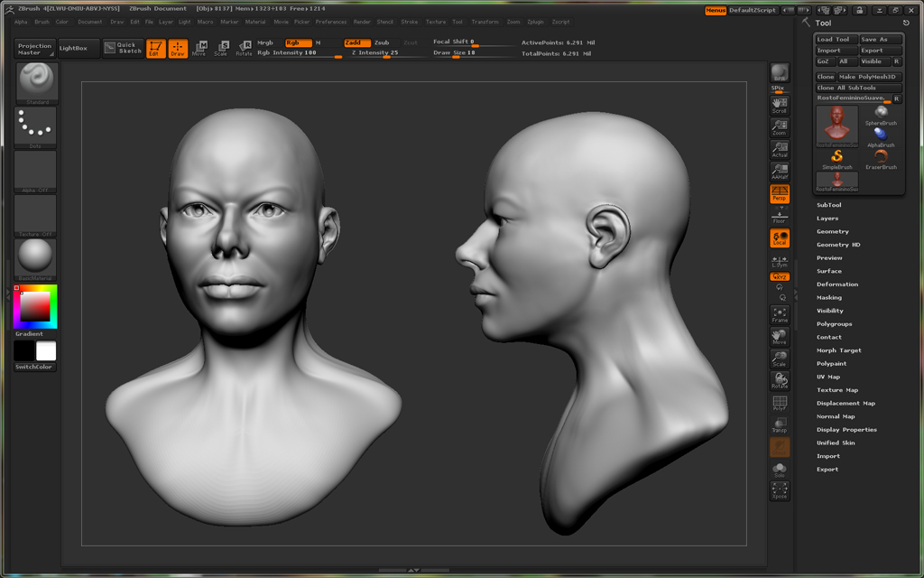Click the Scroll canvas navigation icon
This screenshot has width=924, height=578.
(780, 105)
